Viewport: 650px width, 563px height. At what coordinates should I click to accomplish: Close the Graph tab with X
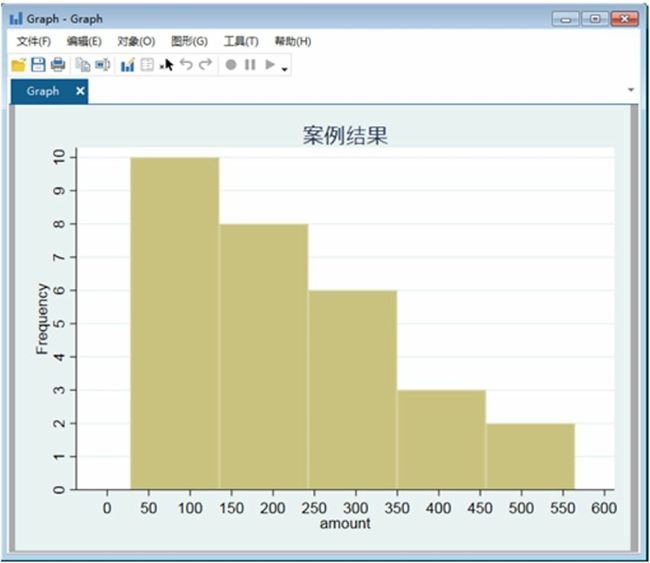80,91
